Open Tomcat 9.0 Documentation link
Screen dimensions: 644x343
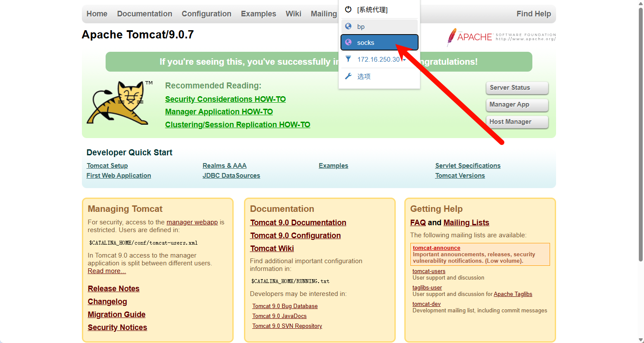coord(298,223)
